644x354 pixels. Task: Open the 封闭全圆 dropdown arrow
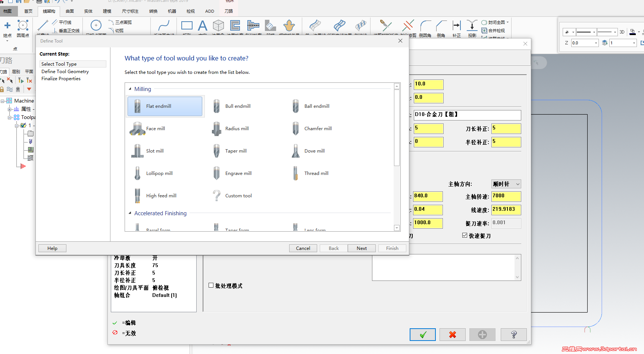tap(508, 22)
